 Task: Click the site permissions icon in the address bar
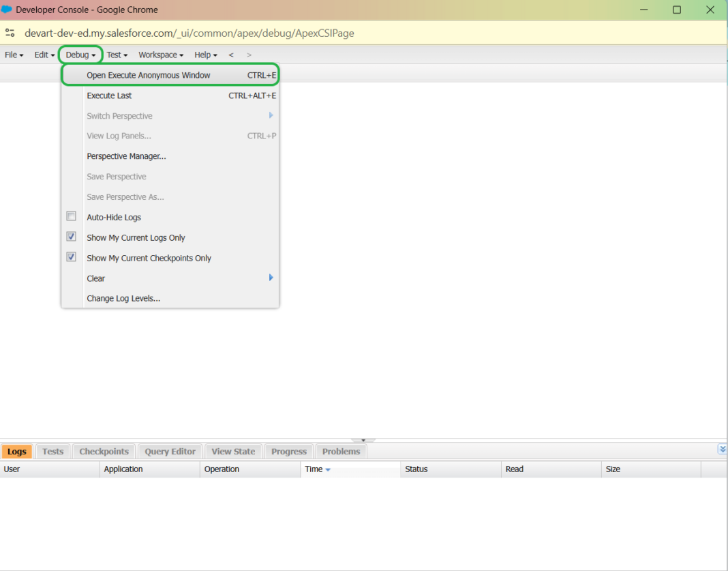pyautogui.click(x=10, y=32)
